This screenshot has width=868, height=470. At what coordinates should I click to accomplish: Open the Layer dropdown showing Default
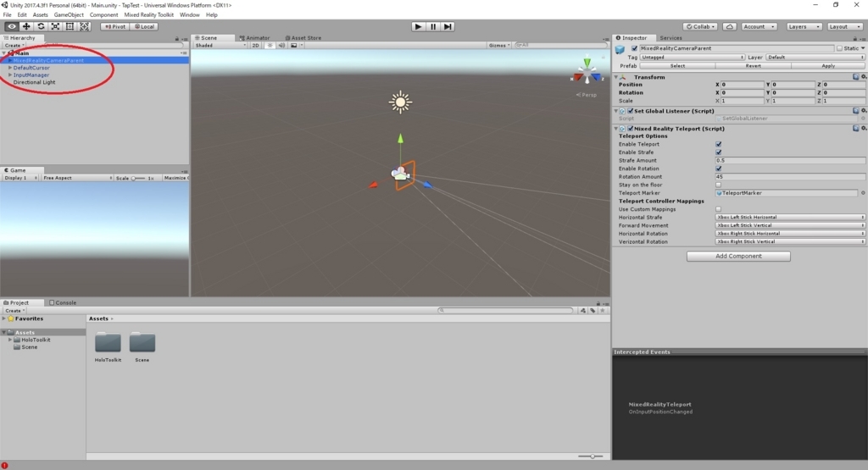tap(815, 57)
